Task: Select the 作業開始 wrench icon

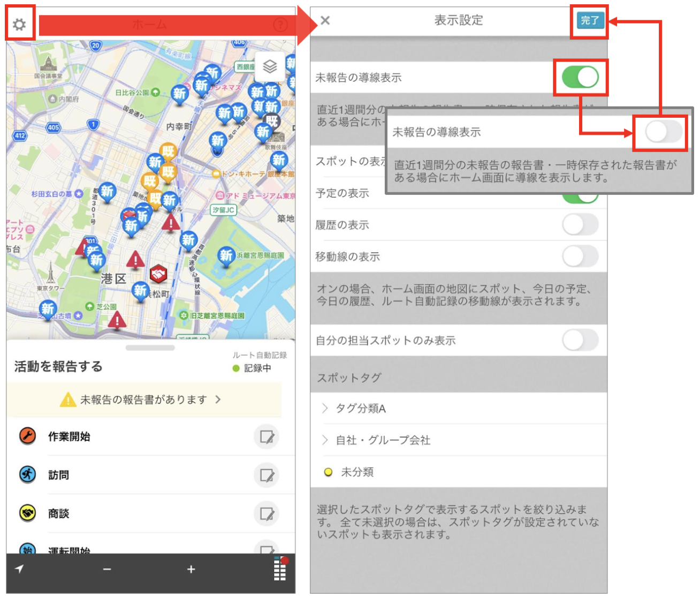Action: point(27,436)
